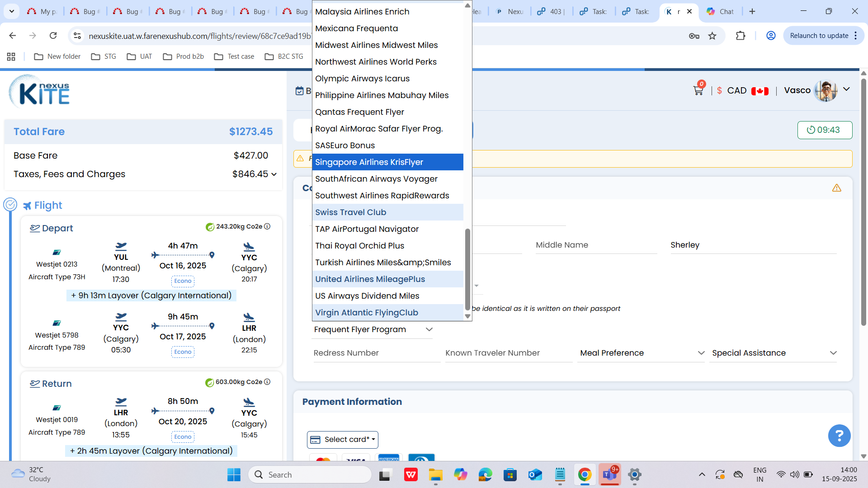868x488 pixels.
Task: Pick Thai Royal Orchid Plus option
Action: 387,246
